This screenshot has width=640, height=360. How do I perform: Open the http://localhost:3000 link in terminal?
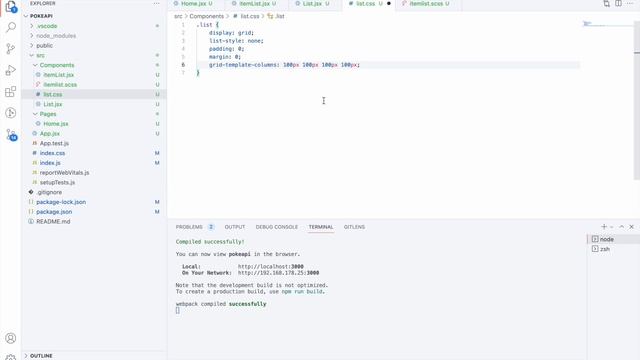pos(271,267)
